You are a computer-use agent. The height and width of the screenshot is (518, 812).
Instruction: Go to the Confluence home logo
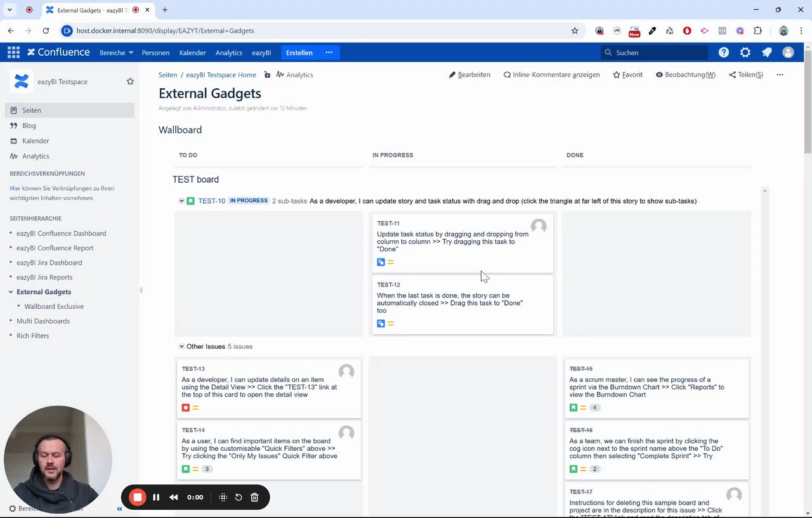[x=58, y=53]
